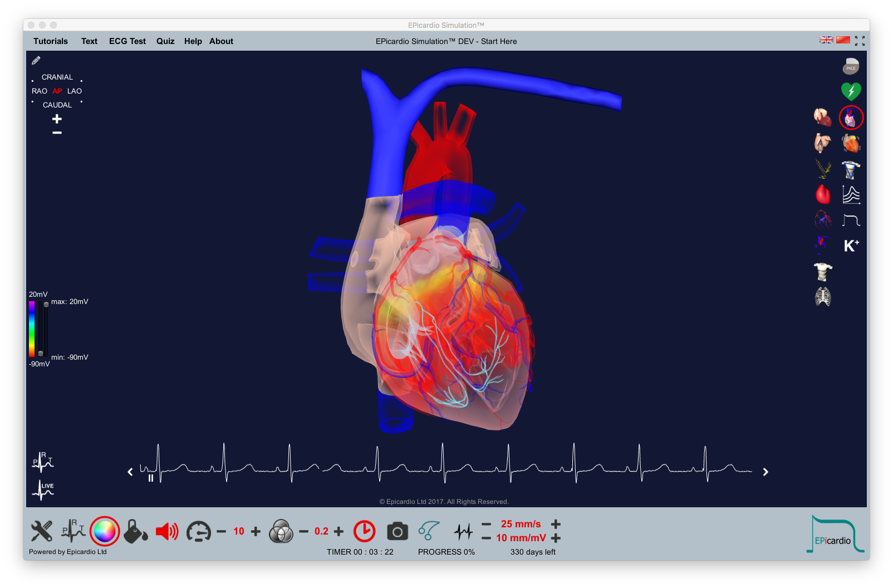The width and height of the screenshot is (893, 588).
Task: Toggle the torso model visibility
Action: [823, 271]
